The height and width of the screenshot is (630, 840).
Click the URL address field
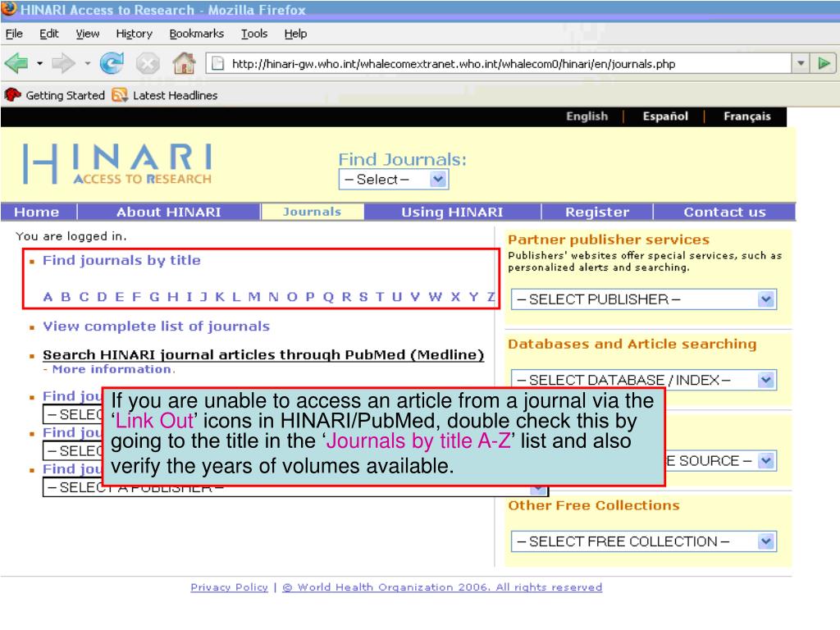coord(498,64)
